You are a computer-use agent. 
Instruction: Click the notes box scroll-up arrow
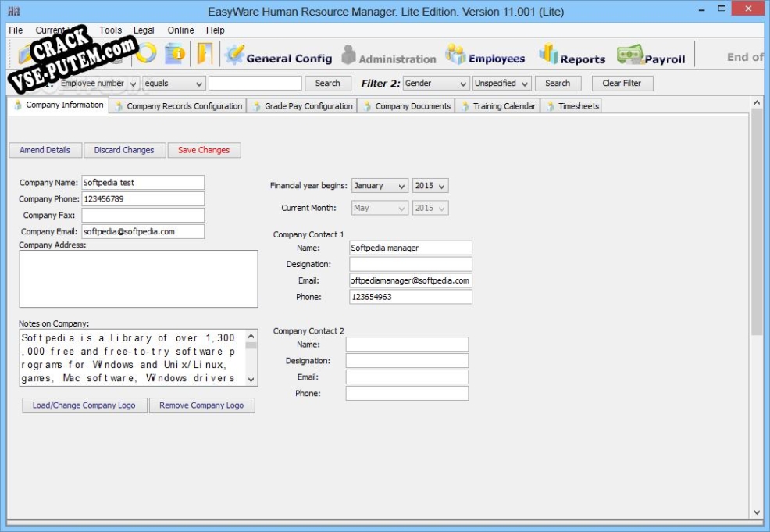pyautogui.click(x=251, y=336)
